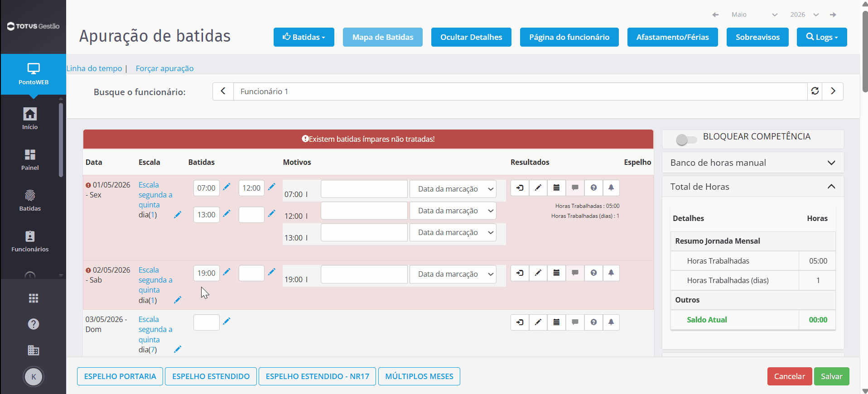868x394 pixels.
Task: Go to previous month arrow
Action: 715,14
